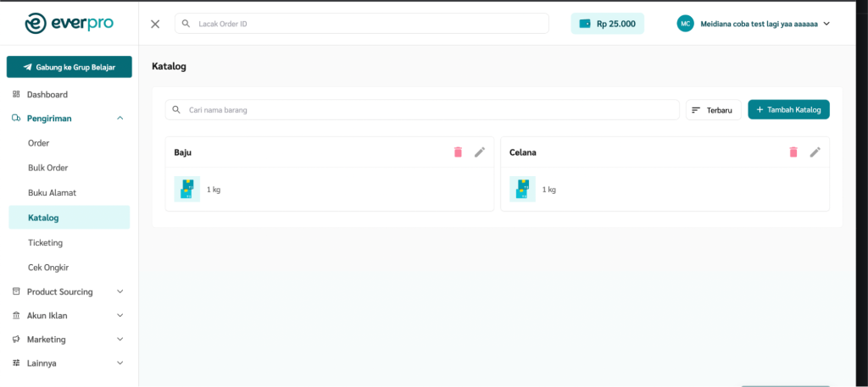Expand the Marketing menu
868x387 pixels.
click(120, 340)
